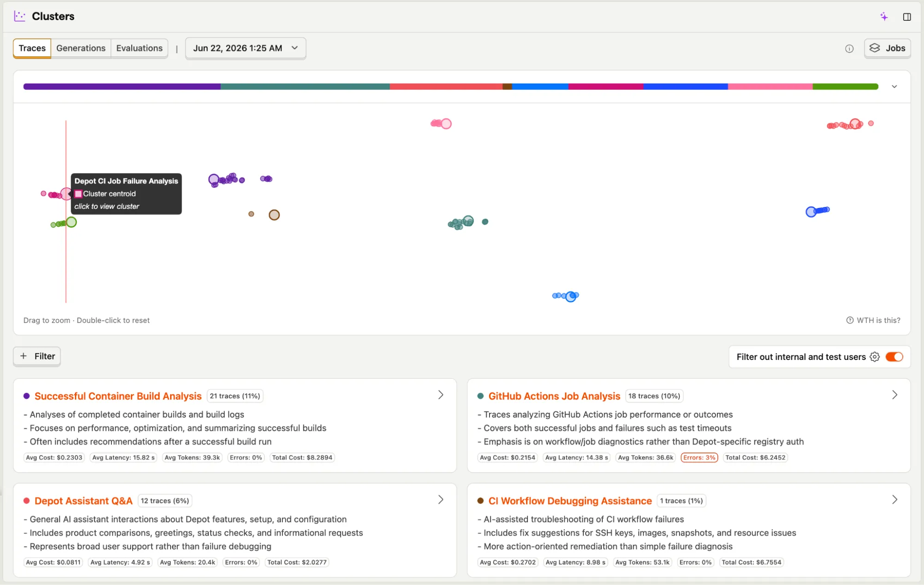Click the 1 traces (1%) badge
Screen dimensions: 924x585
pos(681,501)
